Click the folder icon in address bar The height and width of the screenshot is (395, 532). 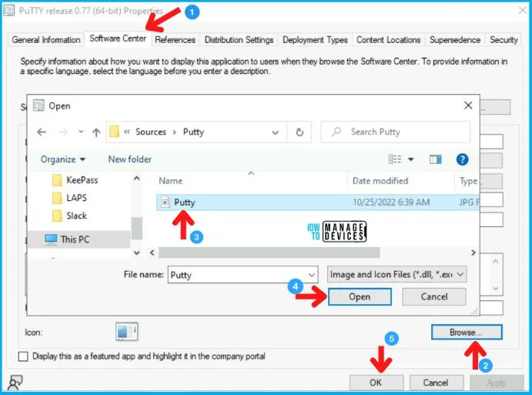pos(115,132)
